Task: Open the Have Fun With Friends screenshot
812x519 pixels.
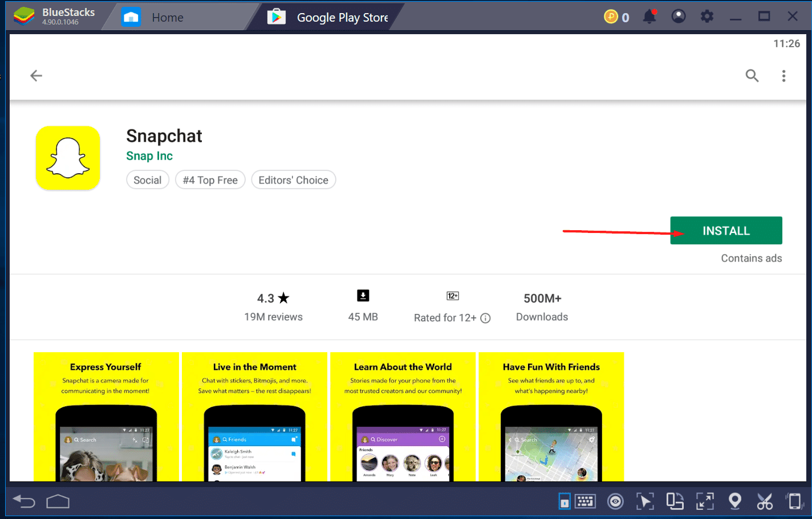Action: tap(551, 416)
